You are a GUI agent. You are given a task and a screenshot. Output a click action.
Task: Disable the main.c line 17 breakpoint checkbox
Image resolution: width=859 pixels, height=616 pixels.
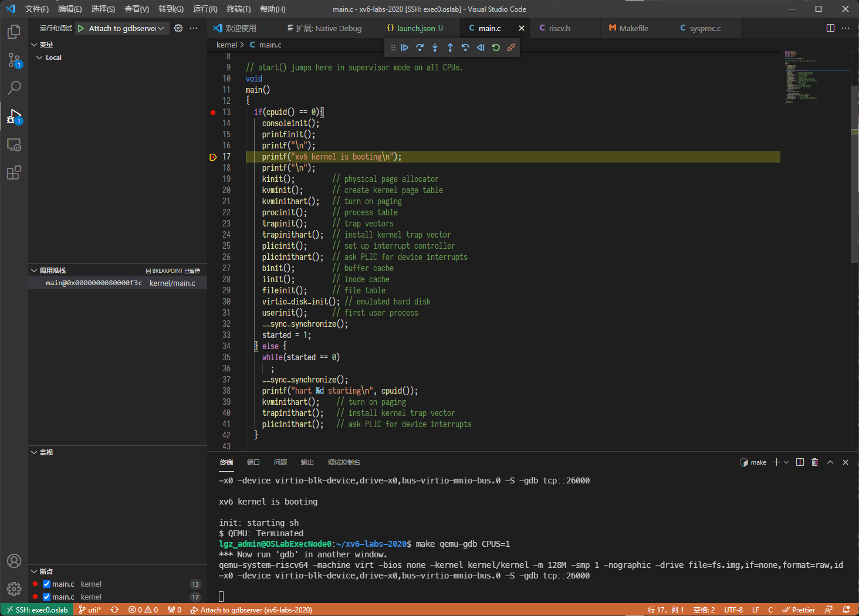[x=47, y=597]
